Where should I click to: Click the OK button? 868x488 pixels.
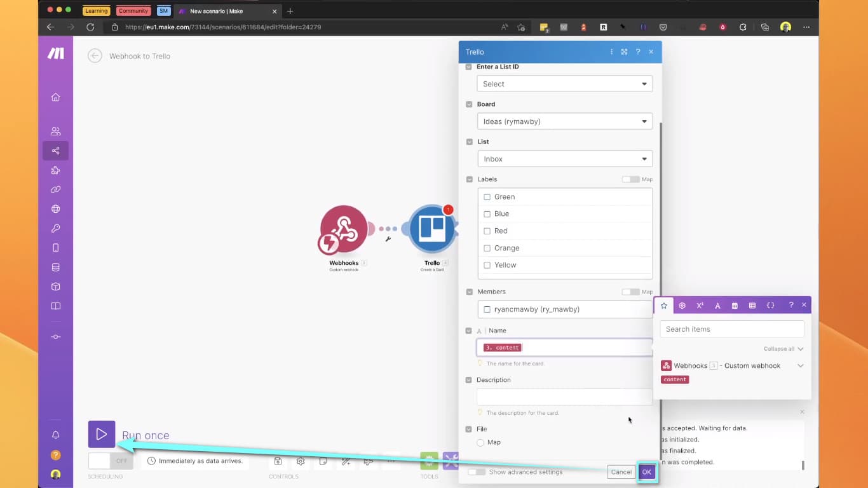click(x=646, y=472)
